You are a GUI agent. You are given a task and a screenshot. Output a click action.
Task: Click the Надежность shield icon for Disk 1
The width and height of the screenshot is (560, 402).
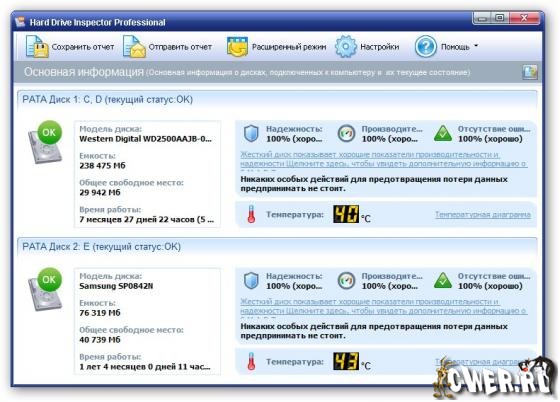(251, 134)
